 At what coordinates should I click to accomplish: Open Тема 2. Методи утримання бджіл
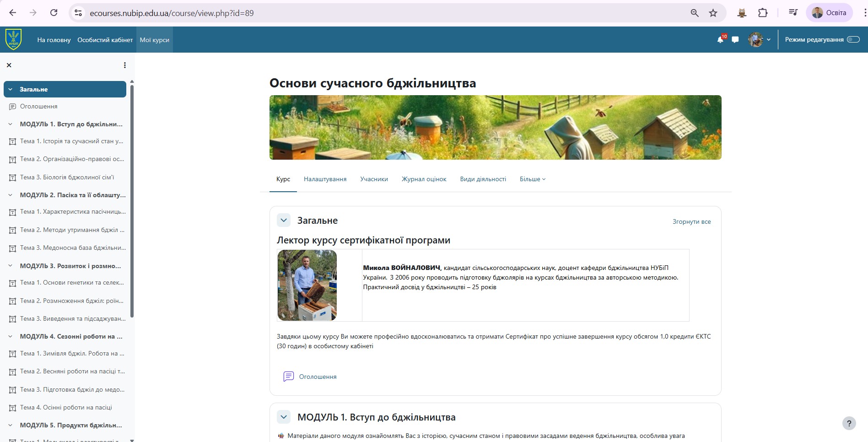pos(72,230)
